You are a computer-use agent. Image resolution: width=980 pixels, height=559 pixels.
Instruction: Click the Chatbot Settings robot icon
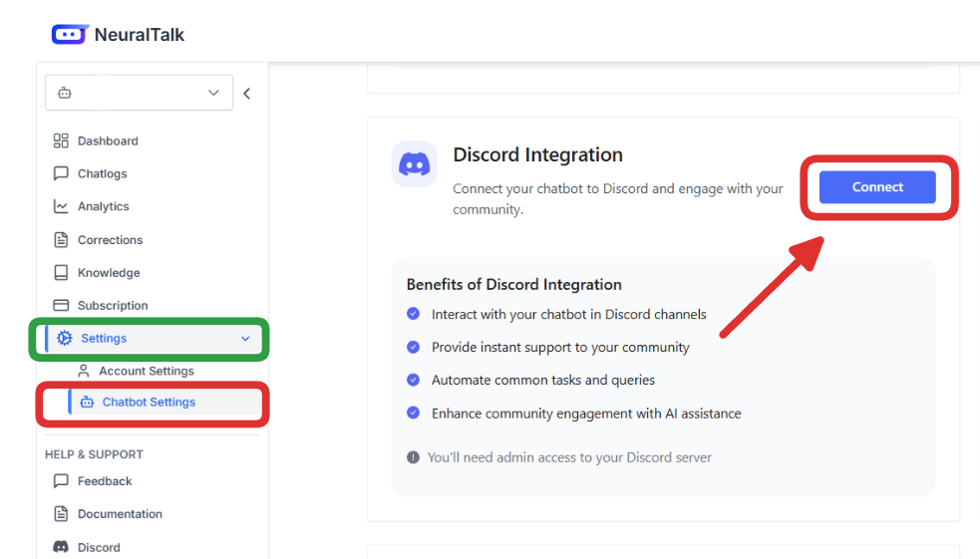[87, 403]
